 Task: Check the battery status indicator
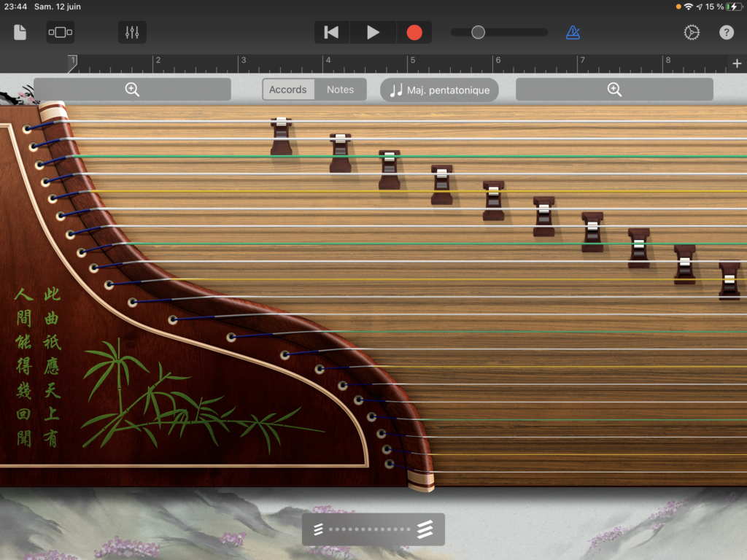tap(734, 7)
